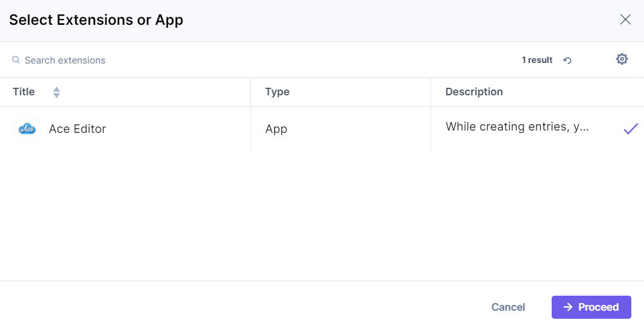
Task: Click the purple checkmark on Ace Editor row
Action: 630,129
